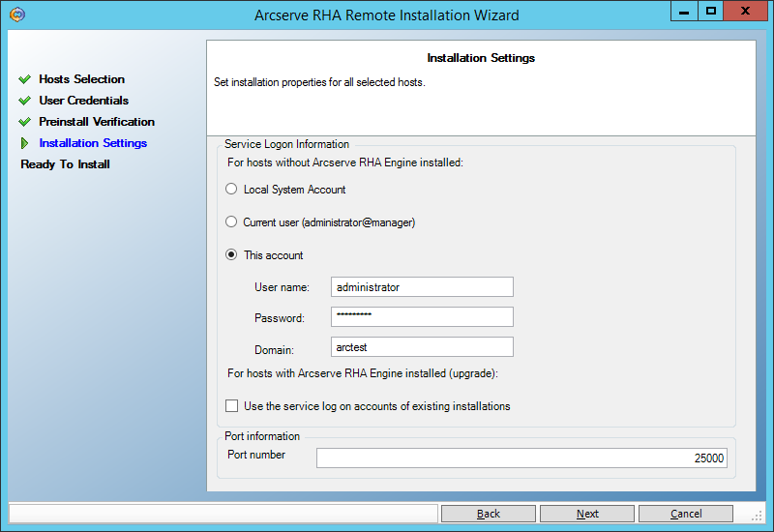The width and height of the screenshot is (774, 532).
Task: Click the 'Port number' label
Action: coord(256,455)
